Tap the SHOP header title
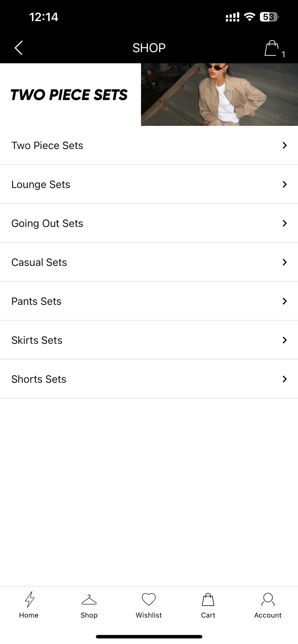This screenshot has width=298, height=644. click(x=149, y=48)
